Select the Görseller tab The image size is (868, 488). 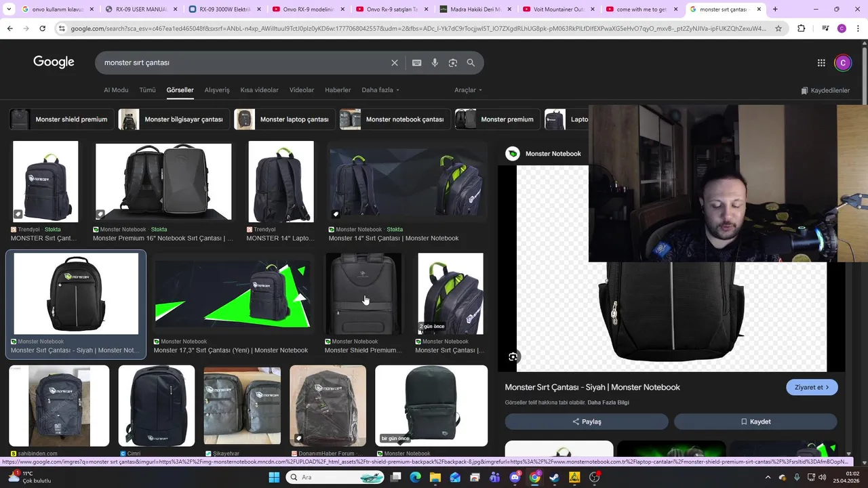pyautogui.click(x=180, y=90)
